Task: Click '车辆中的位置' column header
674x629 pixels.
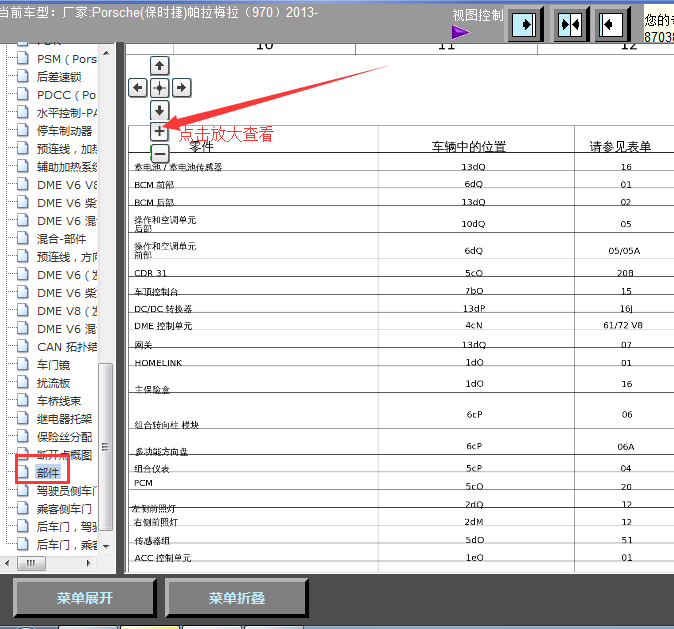Action: 469,147
